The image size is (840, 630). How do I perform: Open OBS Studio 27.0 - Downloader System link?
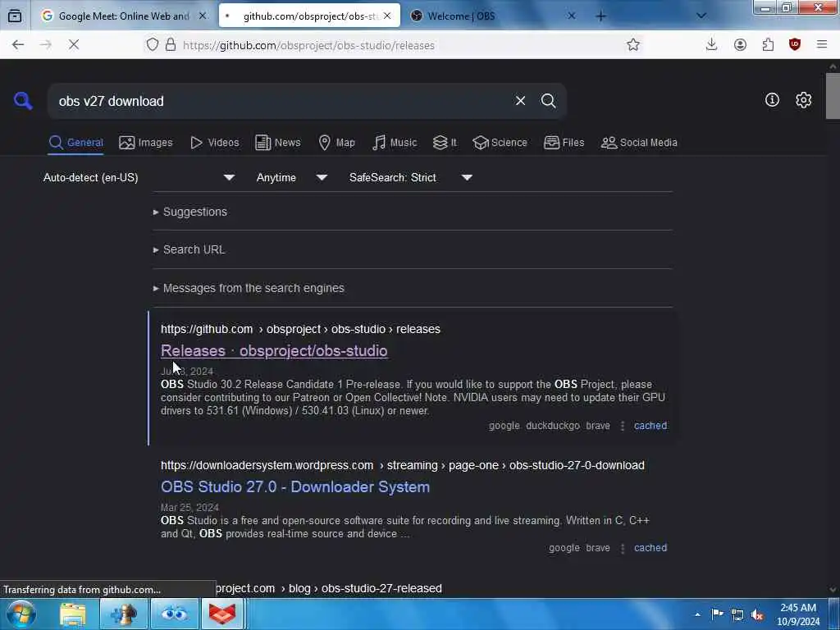pyautogui.click(x=295, y=487)
